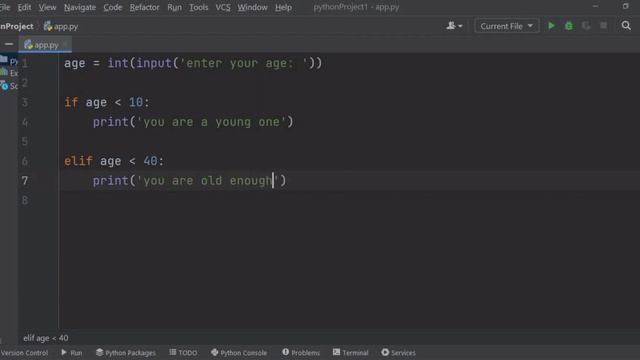Click the print call on line 4
This screenshot has width=640, height=360.
point(111,122)
